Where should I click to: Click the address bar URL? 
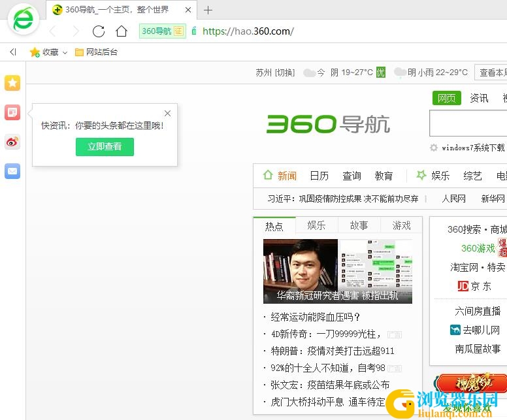(248, 31)
